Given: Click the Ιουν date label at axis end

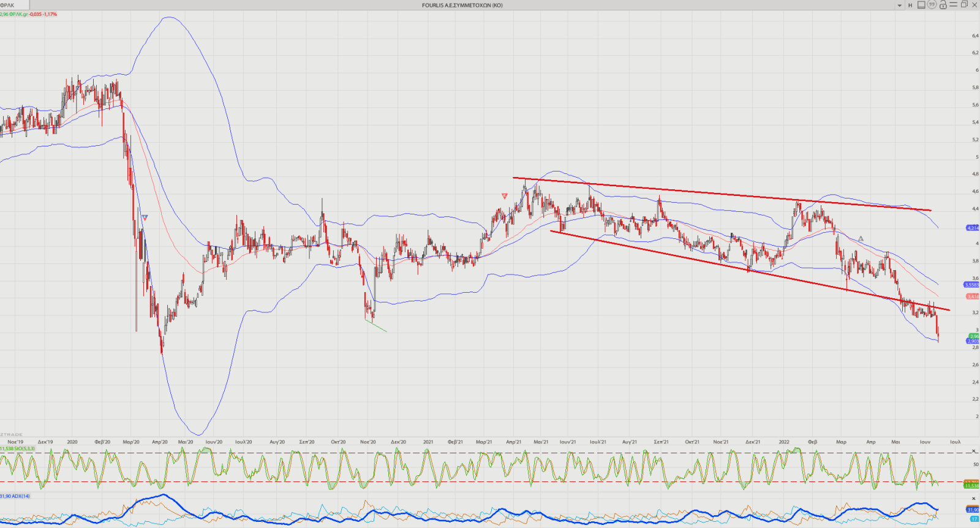Looking at the screenshot, I should (x=925, y=442).
